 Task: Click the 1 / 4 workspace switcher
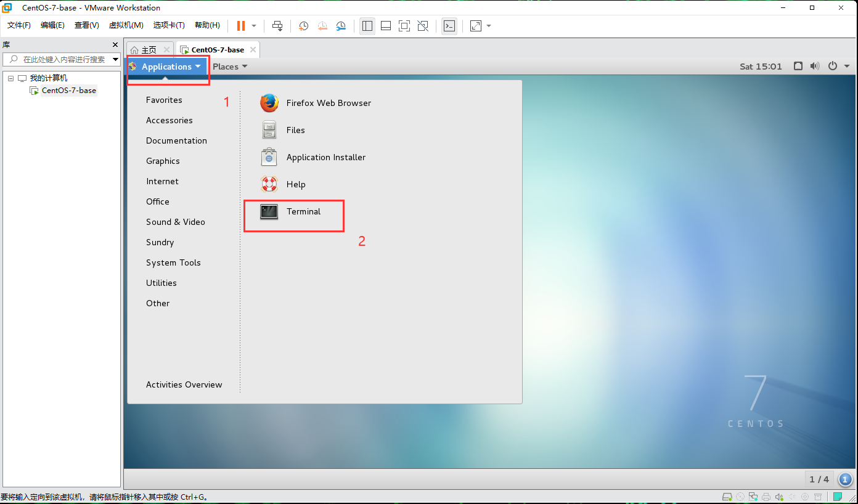pyautogui.click(x=819, y=479)
